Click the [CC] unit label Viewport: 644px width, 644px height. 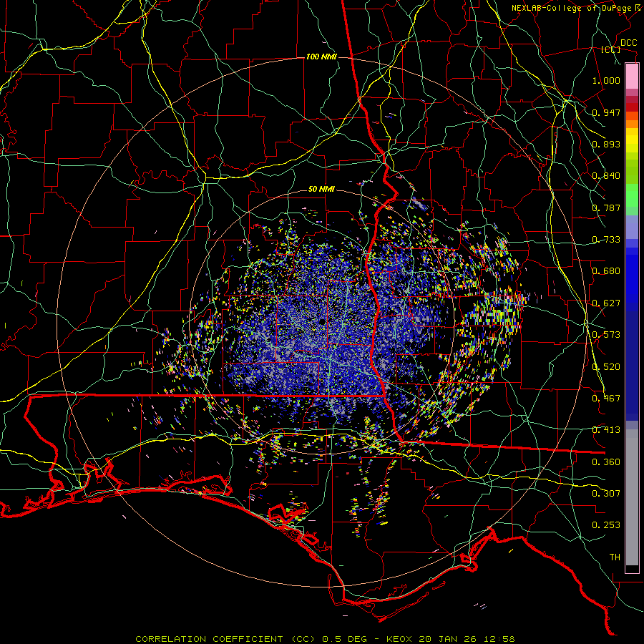pos(611,49)
